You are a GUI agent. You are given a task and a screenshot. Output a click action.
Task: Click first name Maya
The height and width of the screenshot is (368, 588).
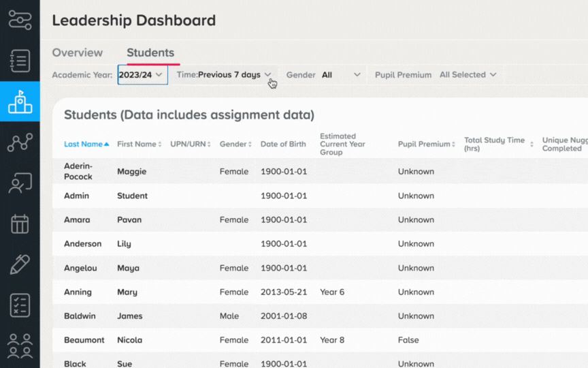pyautogui.click(x=128, y=268)
